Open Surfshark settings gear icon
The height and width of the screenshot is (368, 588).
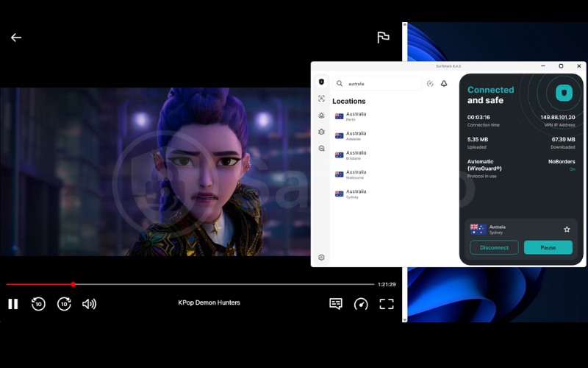point(321,257)
